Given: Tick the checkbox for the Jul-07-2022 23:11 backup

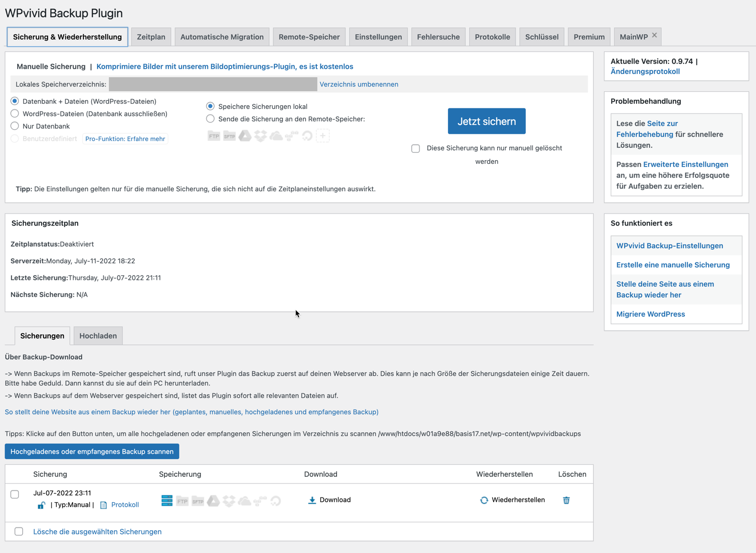Looking at the screenshot, I should 15,494.
